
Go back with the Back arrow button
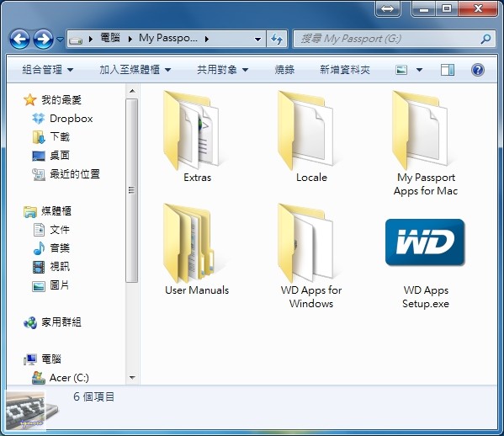(x=19, y=40)
